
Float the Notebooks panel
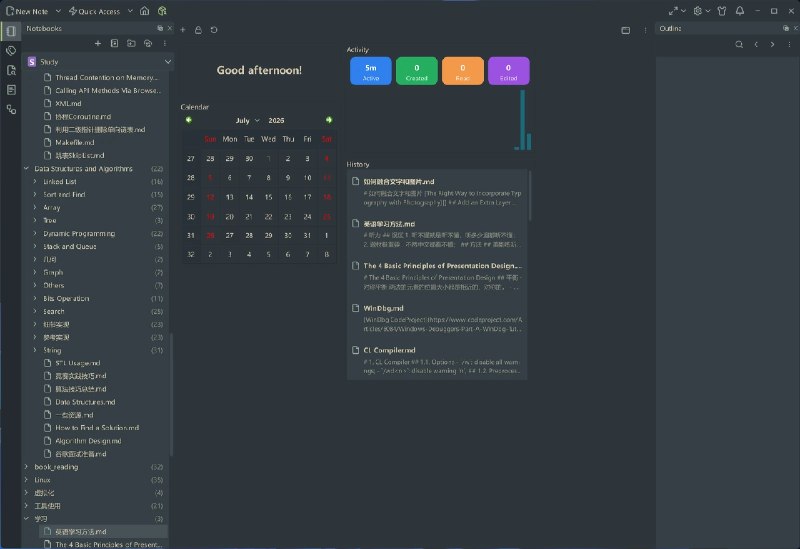pyautogui.click(x=160, y=28)
